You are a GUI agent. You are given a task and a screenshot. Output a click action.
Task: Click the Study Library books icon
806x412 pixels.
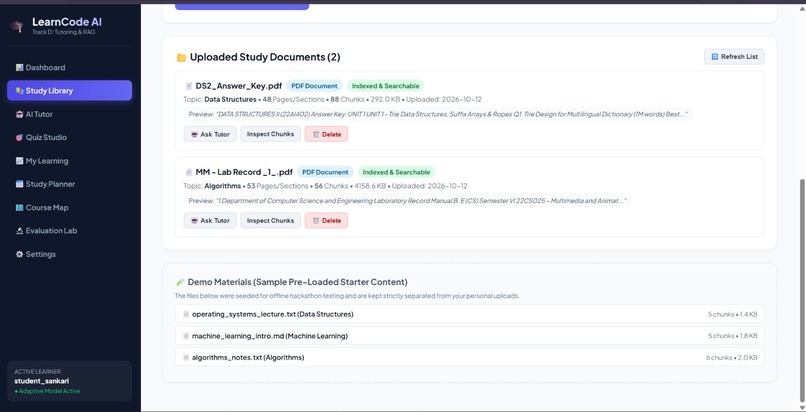[19, 90]
